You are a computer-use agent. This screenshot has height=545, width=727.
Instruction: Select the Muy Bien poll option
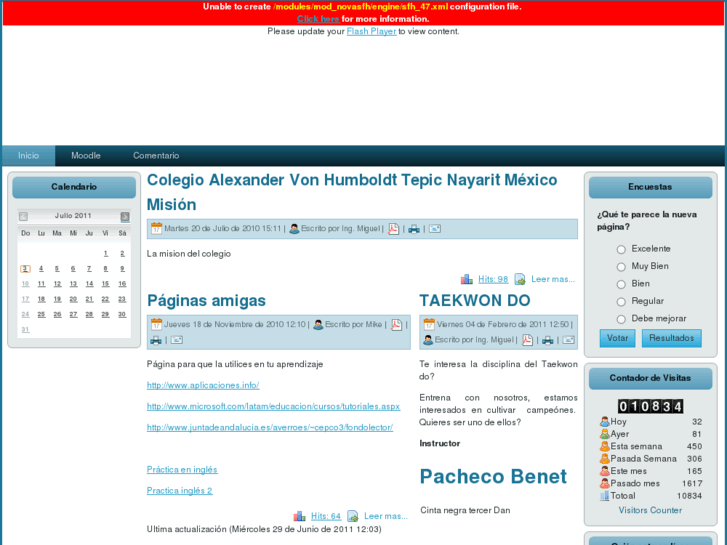click(x=621, y=267)
